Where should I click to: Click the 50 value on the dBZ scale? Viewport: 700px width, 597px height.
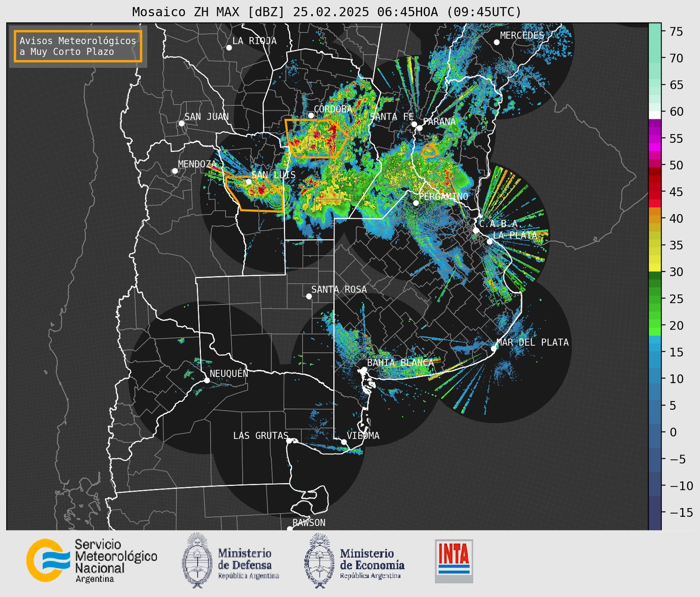(676, 165)
